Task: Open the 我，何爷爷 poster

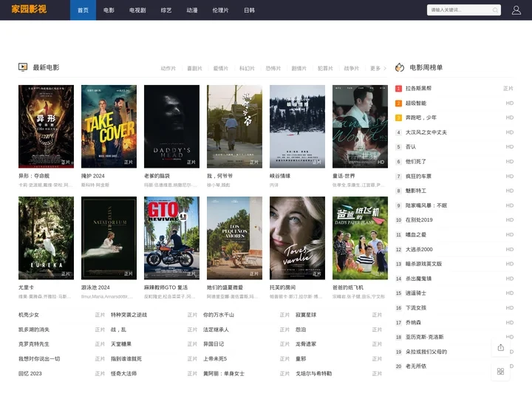Action: tap(234, 126)
